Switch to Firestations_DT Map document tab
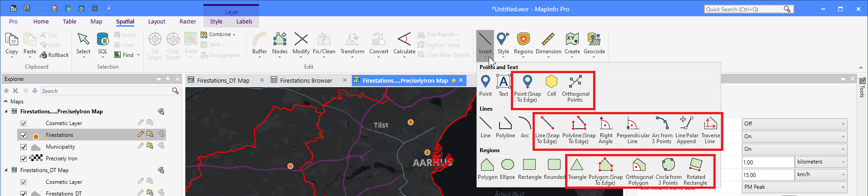 (223, 80)
